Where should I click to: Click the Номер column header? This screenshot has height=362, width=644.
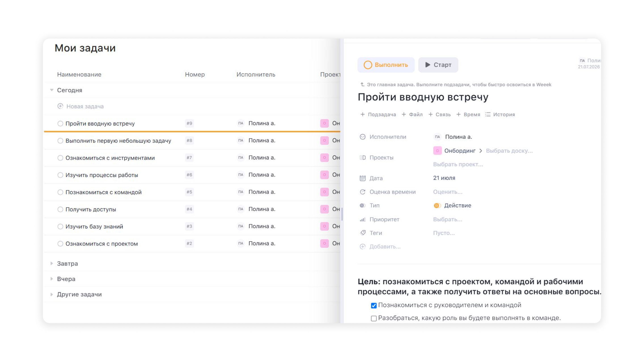pyautogui.click(x=195, y=74)
